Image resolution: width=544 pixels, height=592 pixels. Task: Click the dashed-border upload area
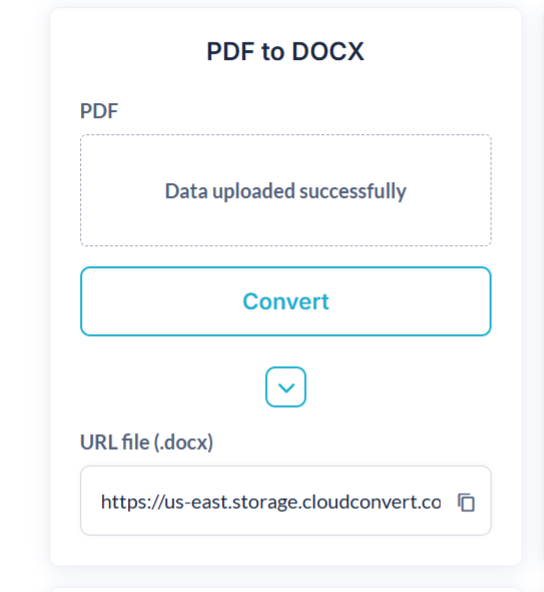coord(286,190)
